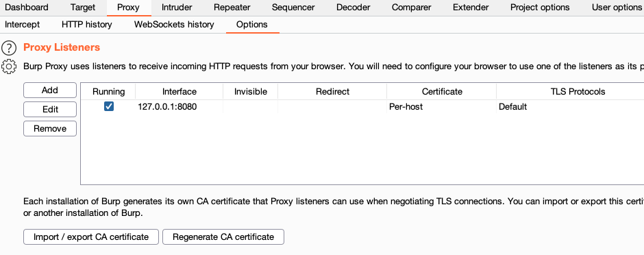This screenshot has height=255, width=644.
Task: Open the Project options tab
Action: pos(540,8)
